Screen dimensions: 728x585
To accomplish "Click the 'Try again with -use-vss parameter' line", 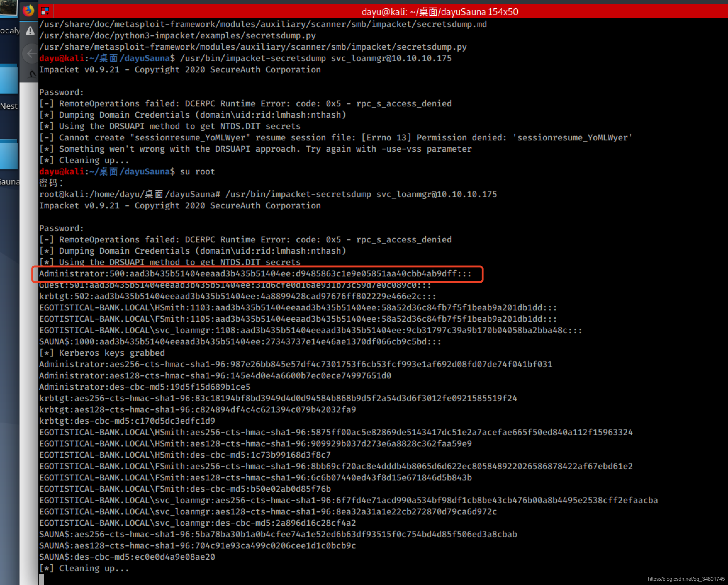I will coord(255,149).
